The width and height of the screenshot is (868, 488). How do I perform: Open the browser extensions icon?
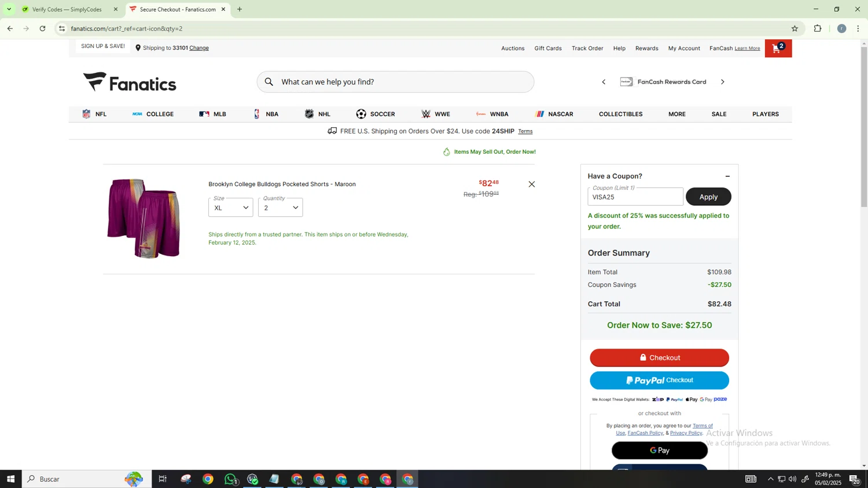point(818,28)
